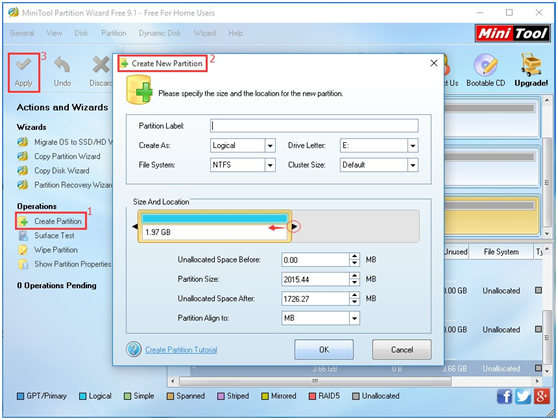Click the OK button

tap(324, 350)
